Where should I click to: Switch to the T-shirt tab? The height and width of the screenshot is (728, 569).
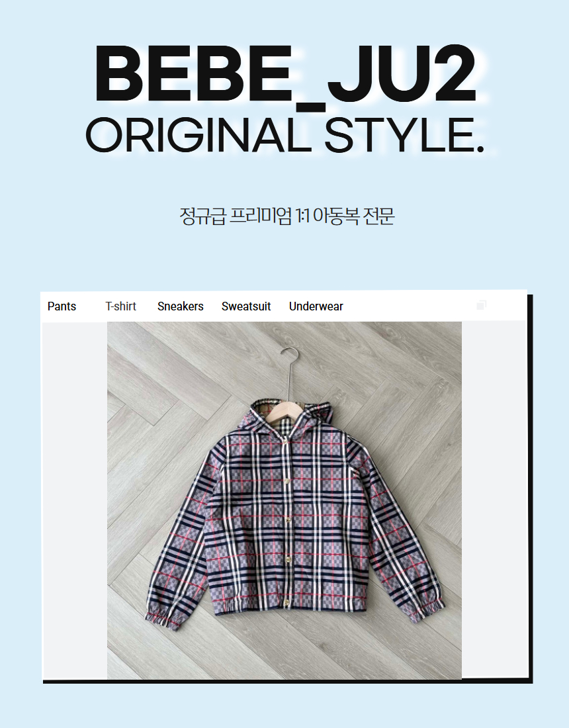120,306
